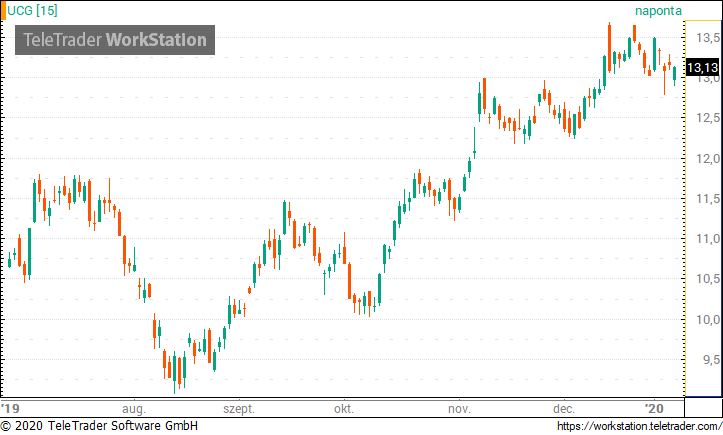
Task: Click the orange marker beside UCG label
Action: pos(3,11)
